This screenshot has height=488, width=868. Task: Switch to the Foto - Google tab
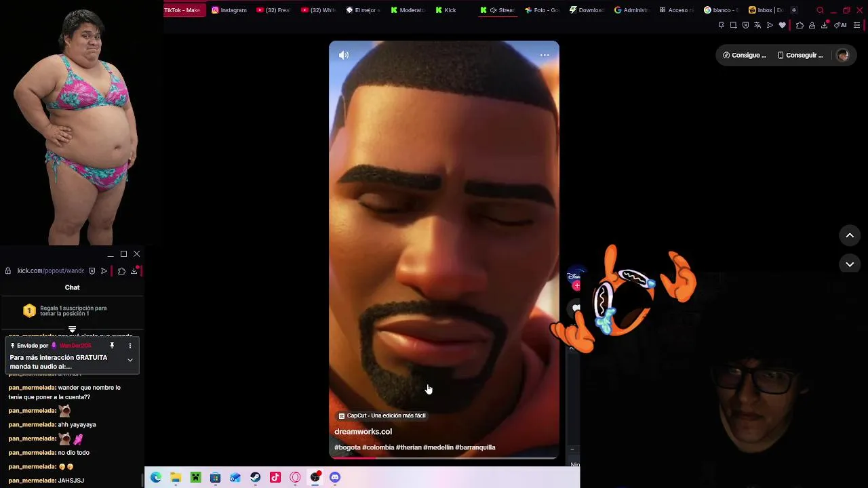(542, 10)
